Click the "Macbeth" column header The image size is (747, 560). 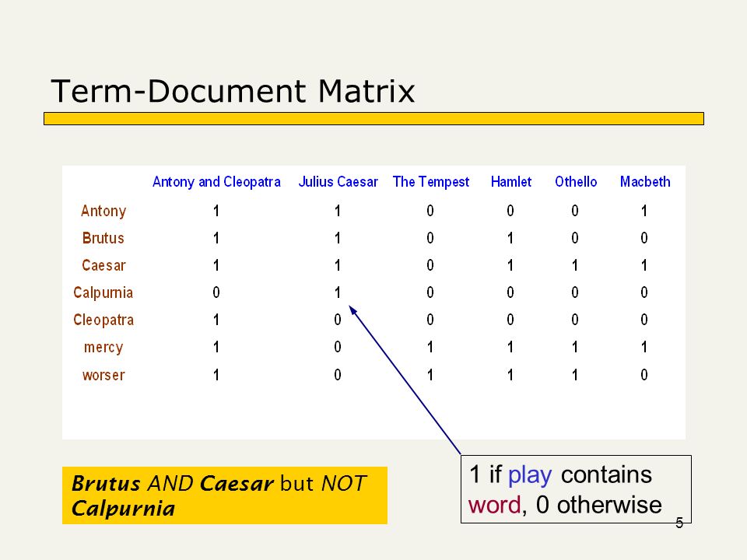[x=645, y=182]
